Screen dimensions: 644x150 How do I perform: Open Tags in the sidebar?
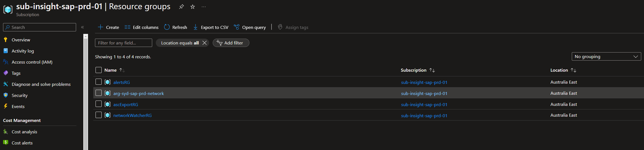click(16, 73)
